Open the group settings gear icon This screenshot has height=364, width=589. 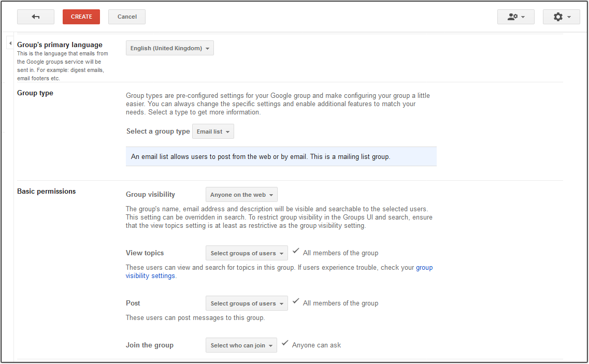pyautogui.click(x=558, y=17)
